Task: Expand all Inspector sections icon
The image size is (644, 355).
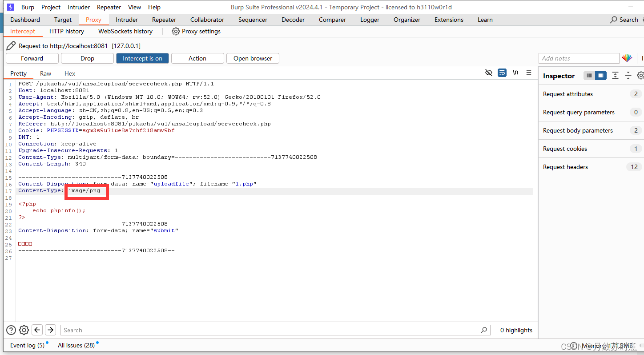Action: pyautogui.click(x=615, y=76)
